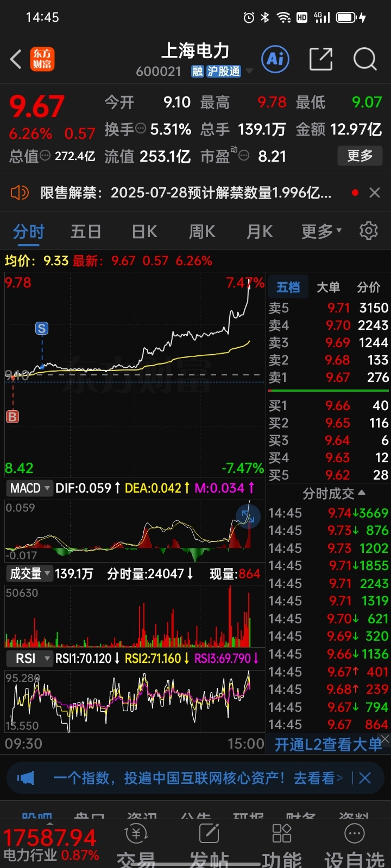Image resolution: width=391 pixels, height=868 pixels.
Task: Open the MACD indicator dropdown
Action: pyautogui.click(x=30, y=488)
